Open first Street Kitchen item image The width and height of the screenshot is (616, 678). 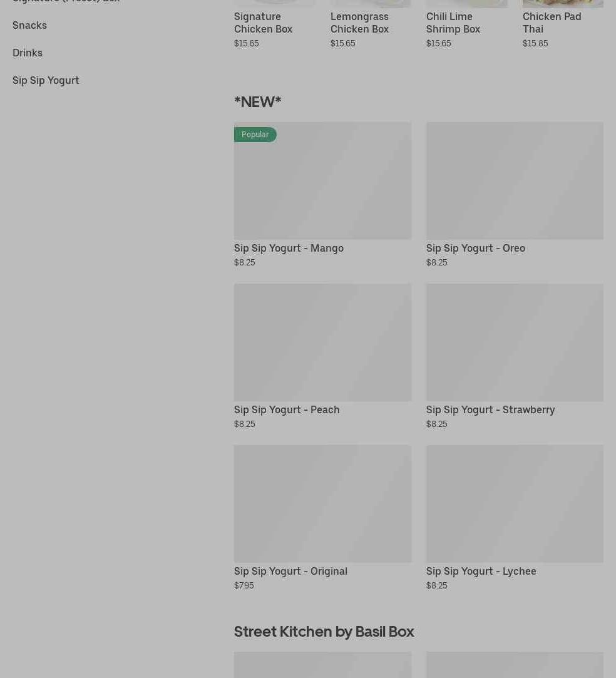click(x=322, y=665)
